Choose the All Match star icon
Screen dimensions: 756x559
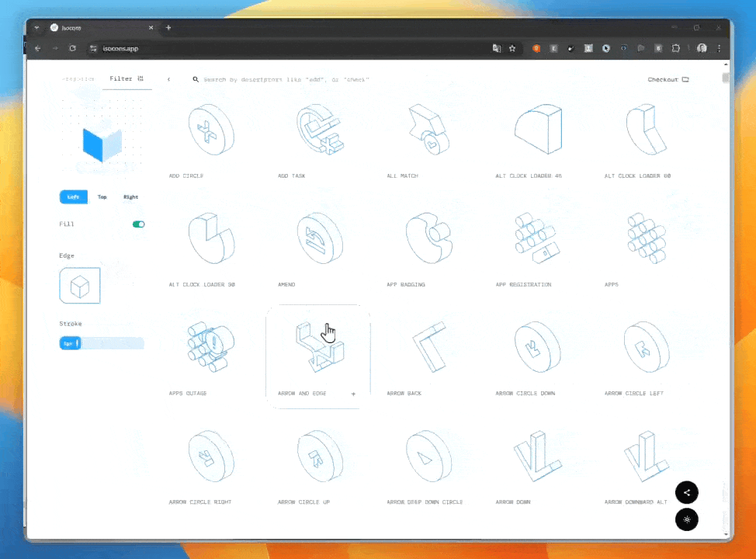tap(428, 130)
